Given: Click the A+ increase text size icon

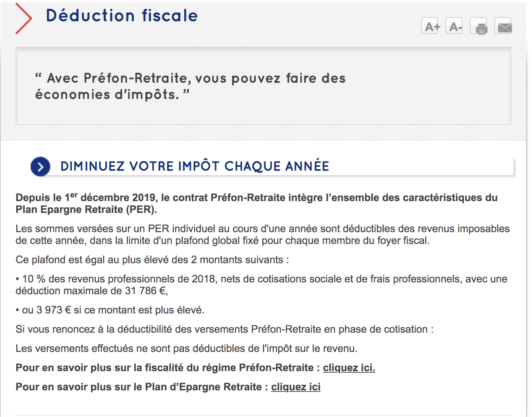Looking at the screenshot, I should click(430, 26).
